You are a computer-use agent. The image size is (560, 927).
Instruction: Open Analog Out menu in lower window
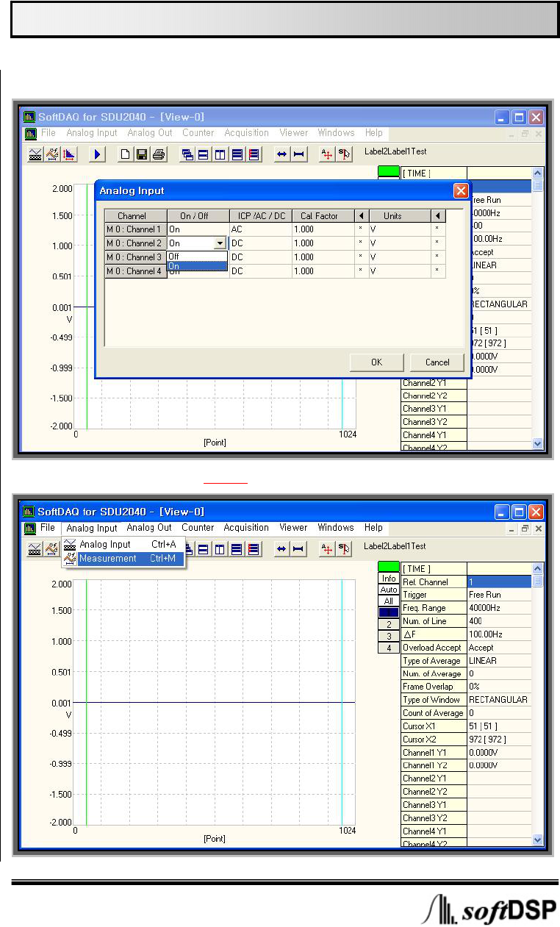[149, 528]
